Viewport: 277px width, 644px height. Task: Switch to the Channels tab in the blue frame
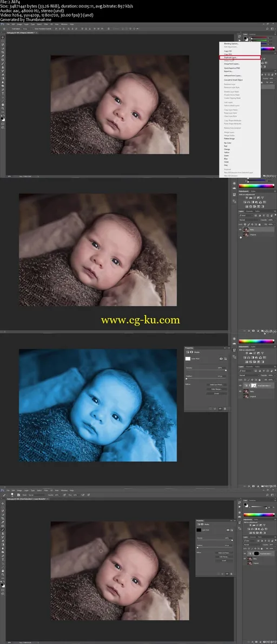pos(249,367)
